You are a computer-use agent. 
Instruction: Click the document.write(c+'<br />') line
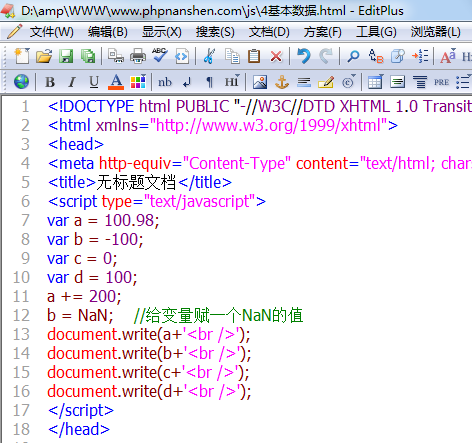coord(148,372)
